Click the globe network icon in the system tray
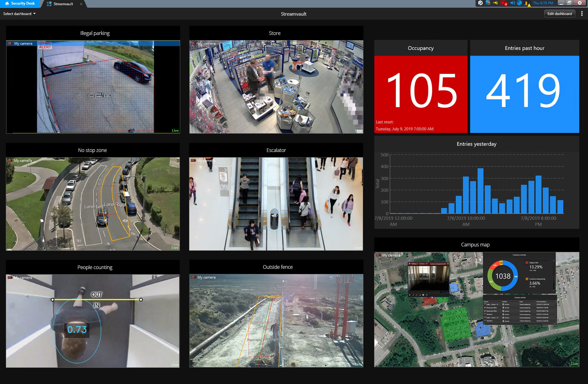 point(519,3)
